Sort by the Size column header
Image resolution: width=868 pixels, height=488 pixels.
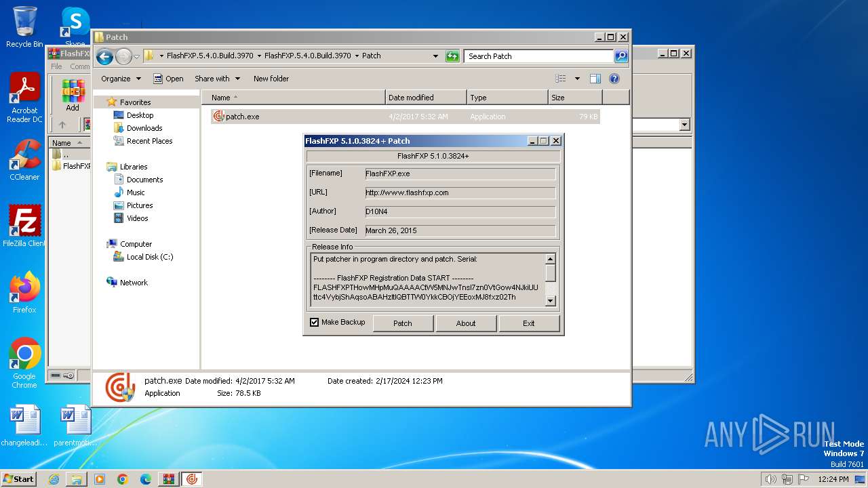[575, 98]
